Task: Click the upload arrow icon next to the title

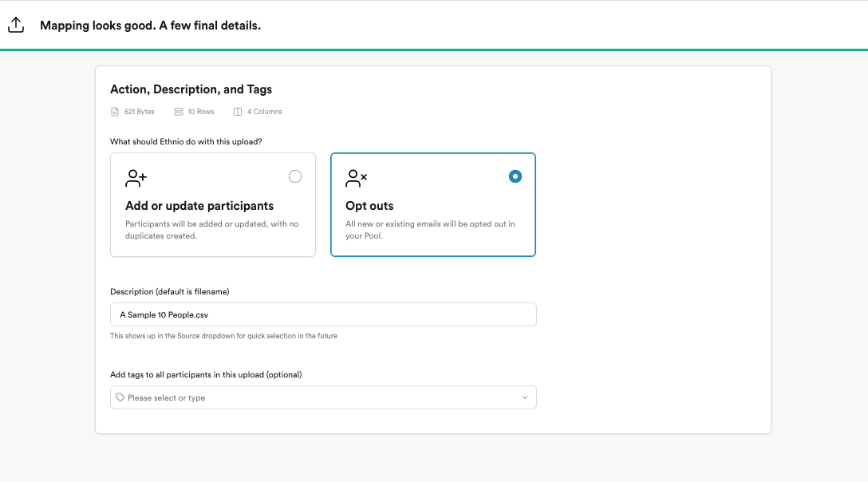Action: point(16,24)
